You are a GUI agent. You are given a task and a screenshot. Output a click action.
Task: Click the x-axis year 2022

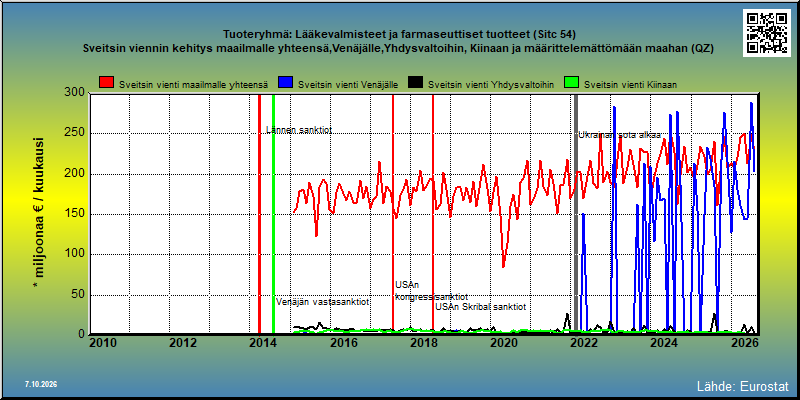pyautogui.click(x=584, y=342)
